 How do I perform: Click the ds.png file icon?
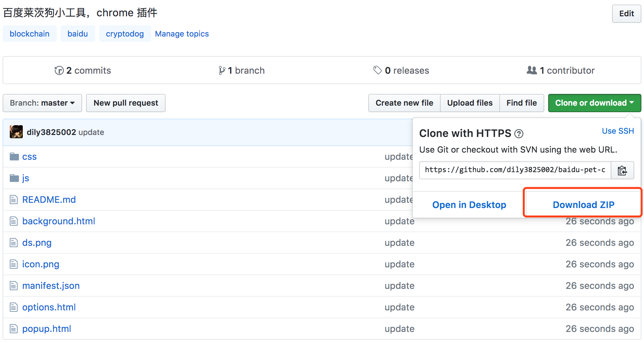click(x=13, y=243)
